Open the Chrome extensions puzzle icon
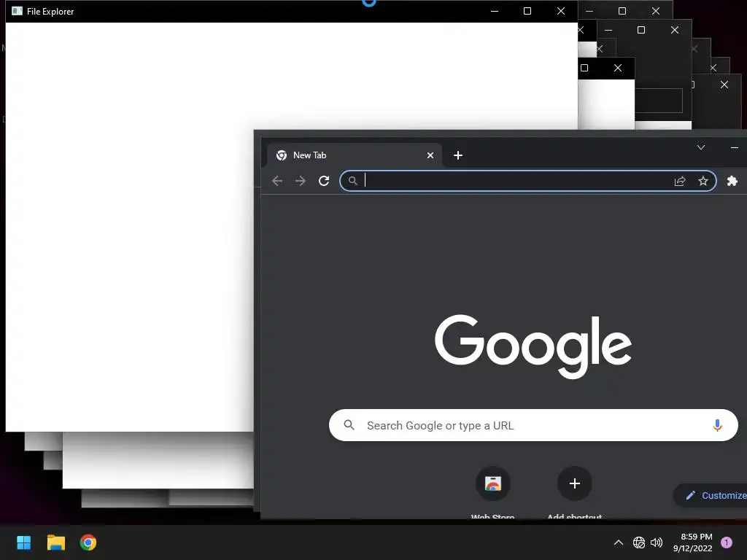The image size is (747, 560). point(732,181)
